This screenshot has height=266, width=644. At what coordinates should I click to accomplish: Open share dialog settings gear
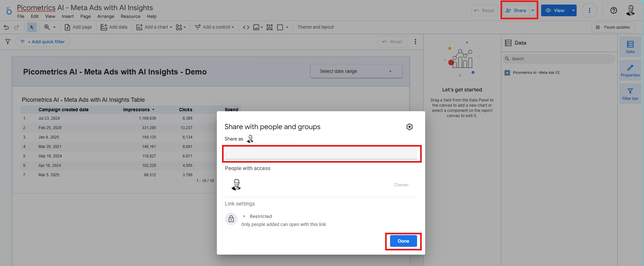click(x=409, y=127)
